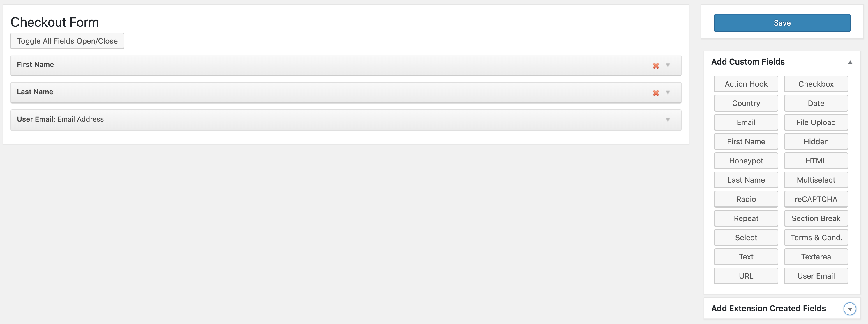Viewport: 868px width, 324px height.
Task: Click the Action Hook field type icon
Action: coord(746,83)
